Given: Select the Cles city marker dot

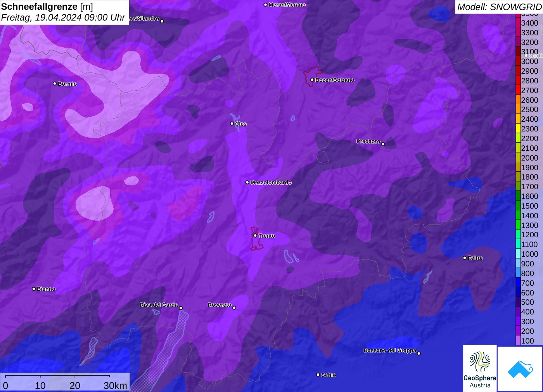Looking at the screenshot, I should (232, 124).
